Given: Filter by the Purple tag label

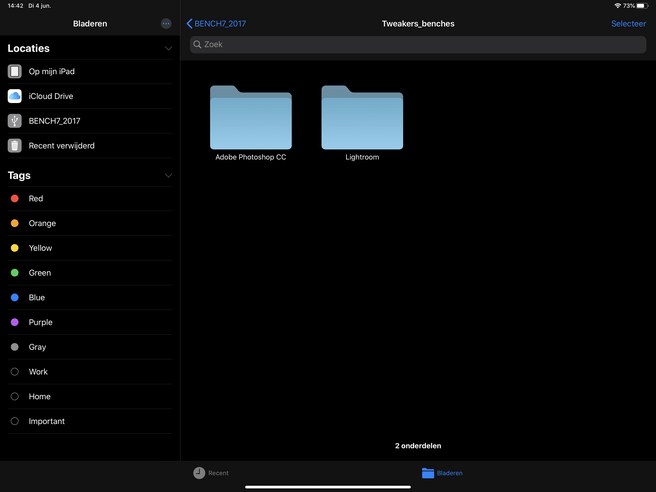Looking at the screenshot, I should pyautogui.click(x=41, y=323).
